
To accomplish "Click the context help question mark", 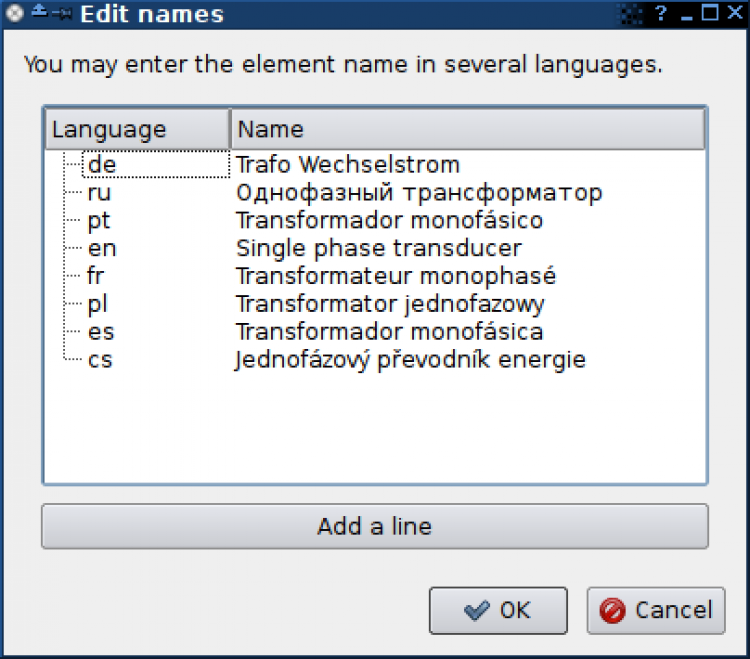I will 661,14.
